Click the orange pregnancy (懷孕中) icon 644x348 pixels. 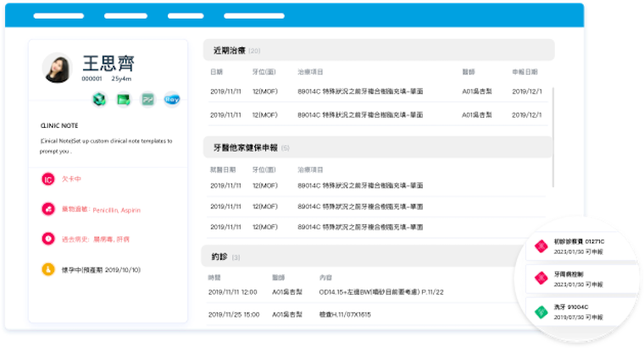[48, 269]
